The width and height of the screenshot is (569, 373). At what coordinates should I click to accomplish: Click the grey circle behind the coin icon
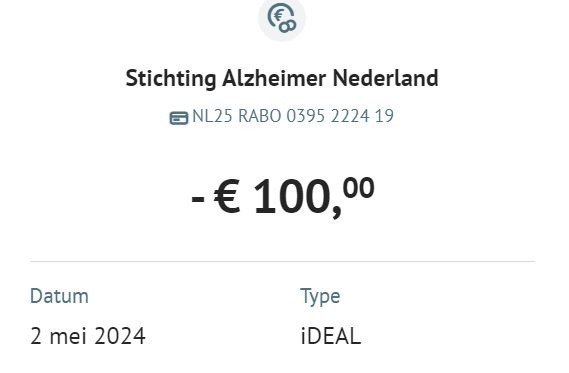point(282,18)
